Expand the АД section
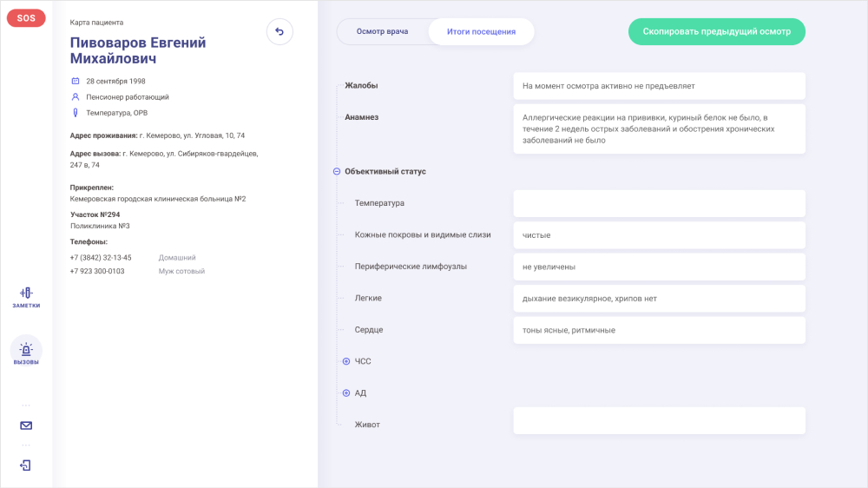 coord(345,393)
